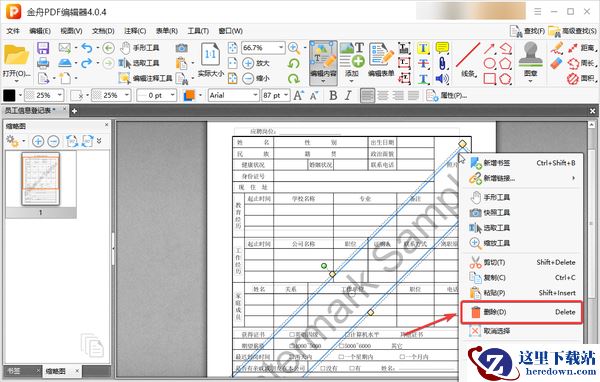This screenshot has width=600, height=382.
Task: Click the Undo arrow icon
Action: click(87, 48)
